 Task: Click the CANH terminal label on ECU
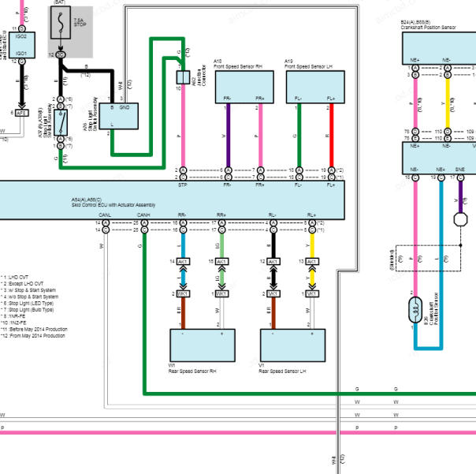point(143,215)
